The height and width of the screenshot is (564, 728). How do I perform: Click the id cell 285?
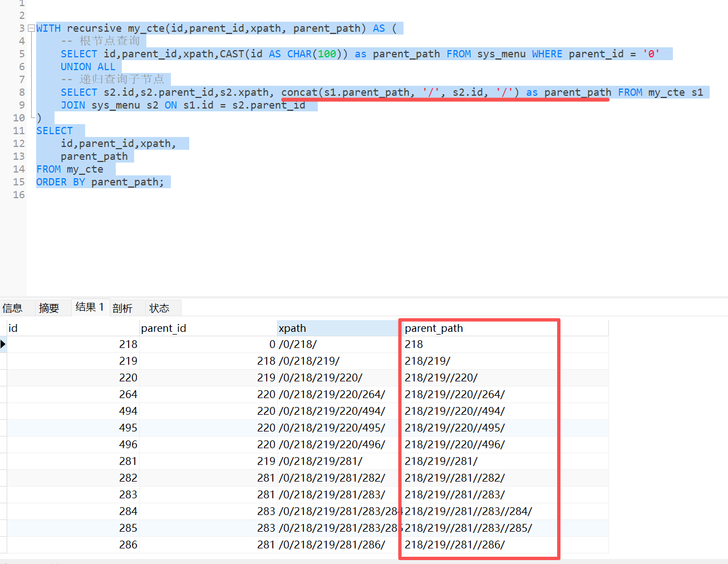click(73, 528)
